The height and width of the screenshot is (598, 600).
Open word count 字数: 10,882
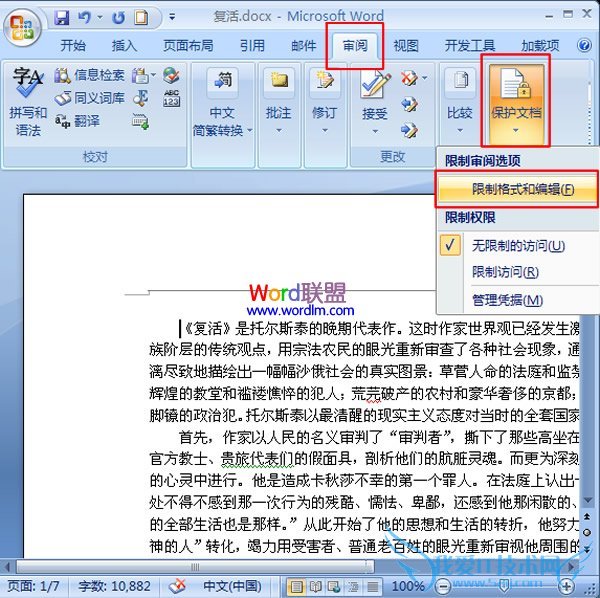(x=114, y=586)
